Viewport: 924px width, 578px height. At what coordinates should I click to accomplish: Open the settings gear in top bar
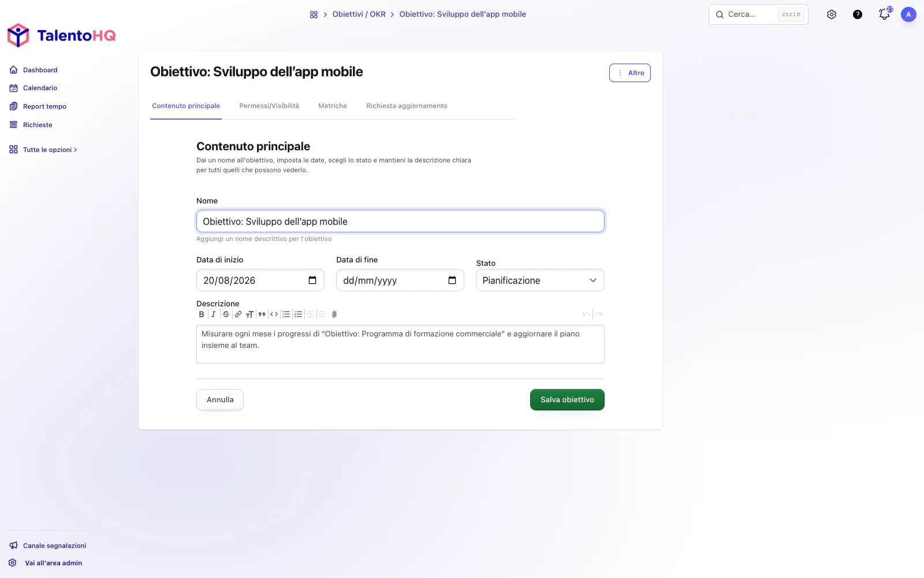[x=832, y=14]
